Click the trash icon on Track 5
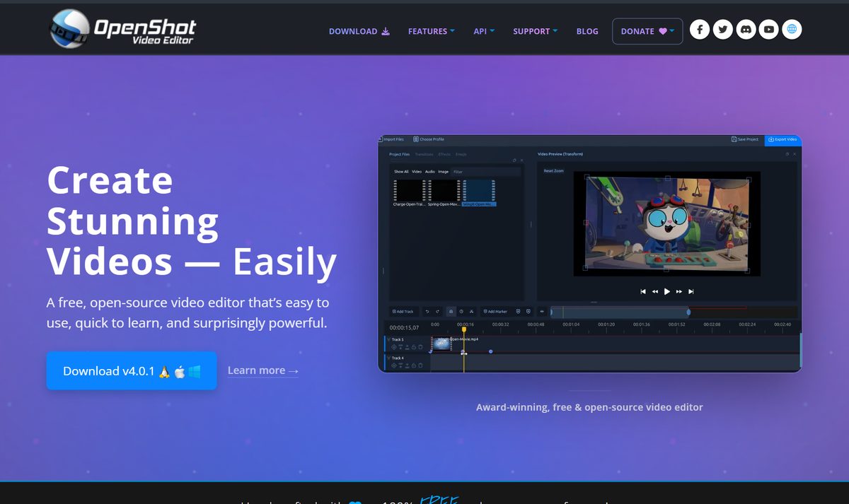 420,347
